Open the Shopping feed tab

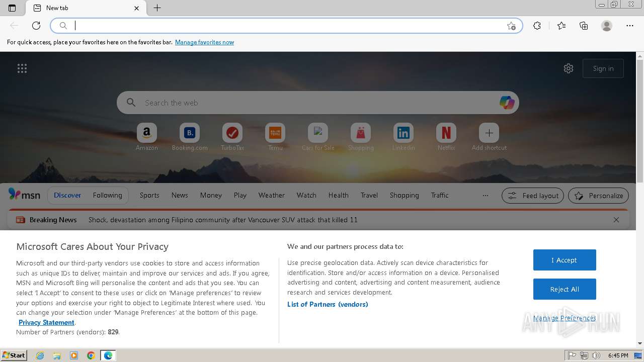click(404, 195)
